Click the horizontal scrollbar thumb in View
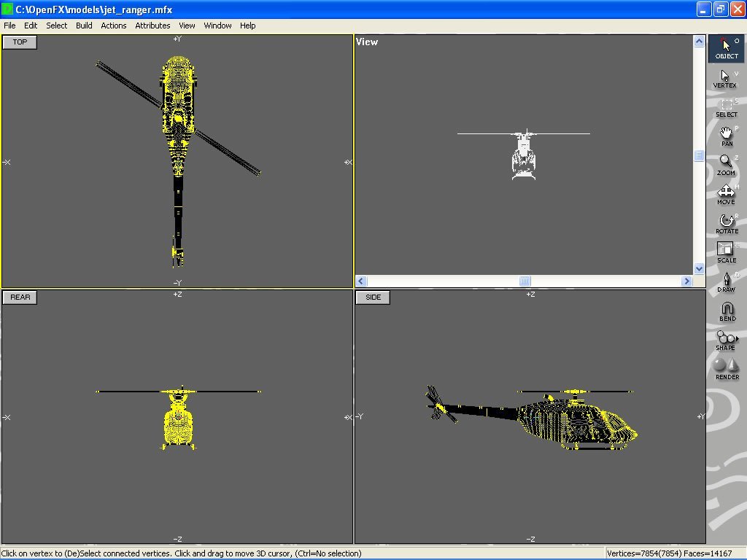The height and width of the screenshot is (560, 747). pos(525,281)
